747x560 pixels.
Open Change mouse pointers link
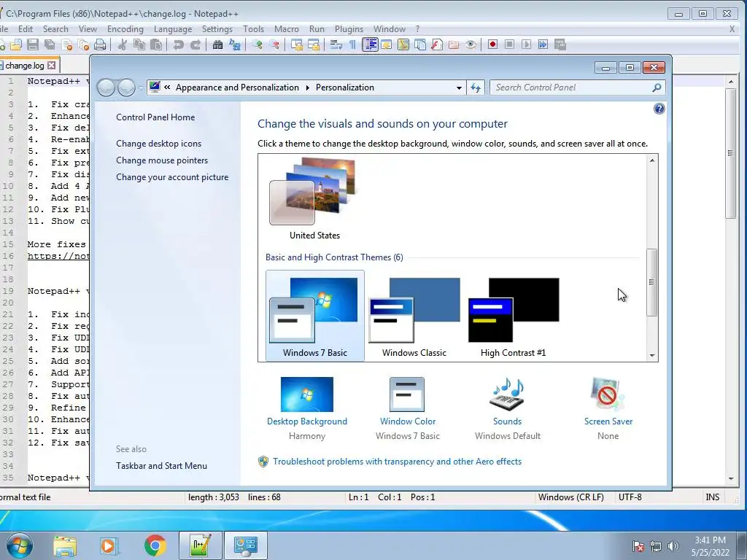(162, 160)
